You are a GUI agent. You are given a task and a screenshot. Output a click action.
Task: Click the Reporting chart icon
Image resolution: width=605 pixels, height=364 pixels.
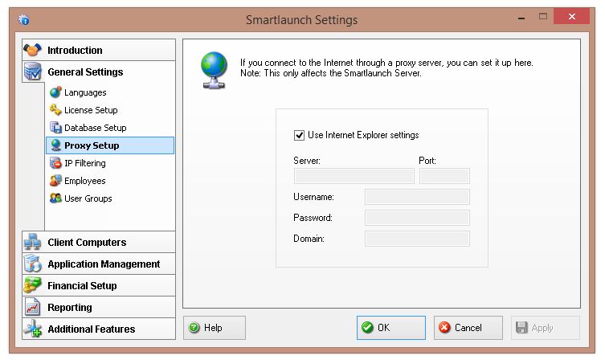tap(33, 307)
